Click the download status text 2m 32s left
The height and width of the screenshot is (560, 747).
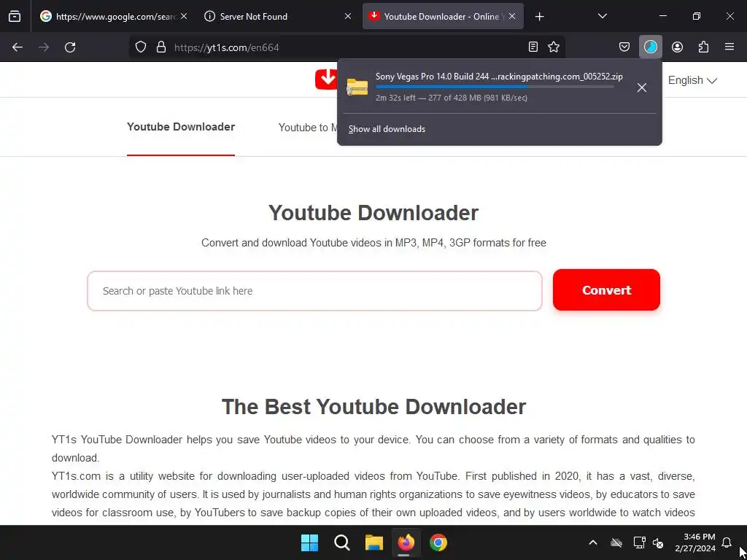[451, 98]
